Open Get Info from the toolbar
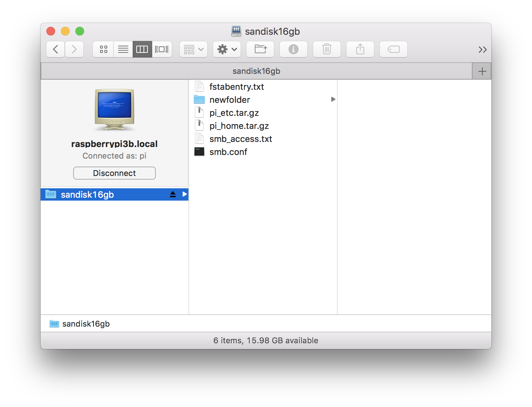 pos(293,49)
